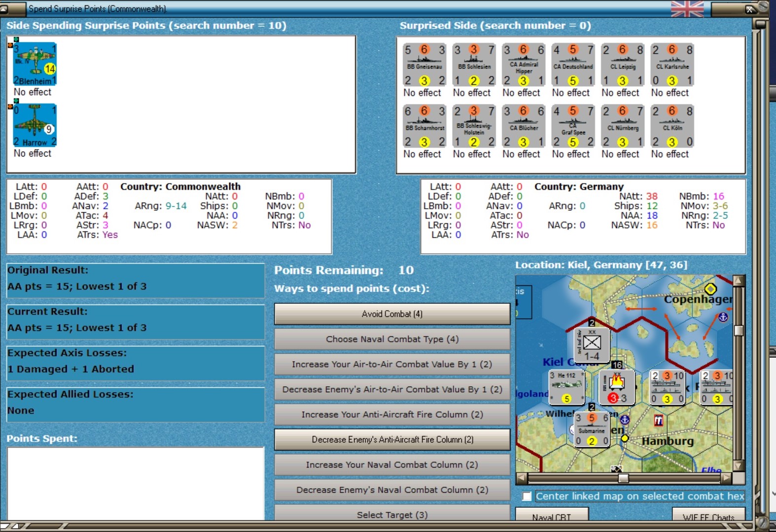Select the CL Leipzig ship counter
Image resolution: width=776 pixels, height=532 pixels.
tap(623, 65)
